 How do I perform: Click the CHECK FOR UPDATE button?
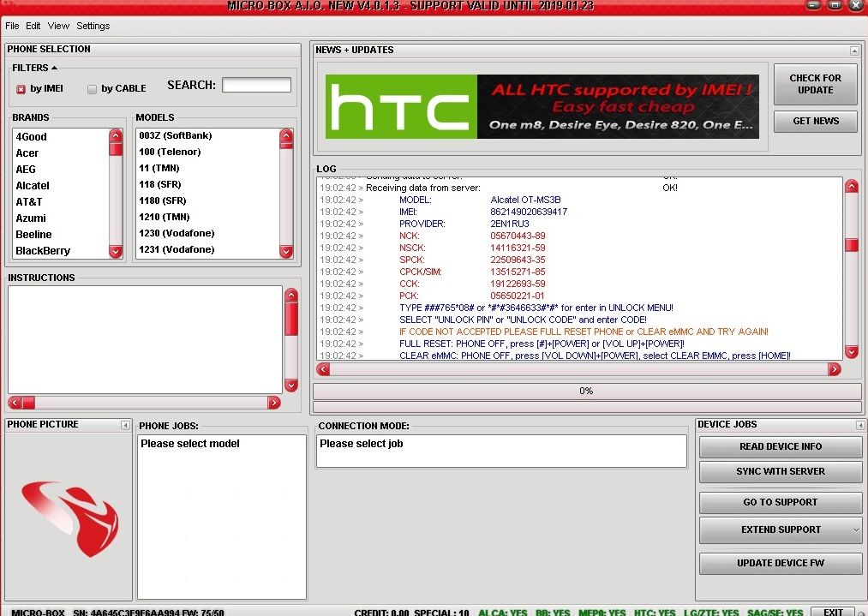pos(816,84)
